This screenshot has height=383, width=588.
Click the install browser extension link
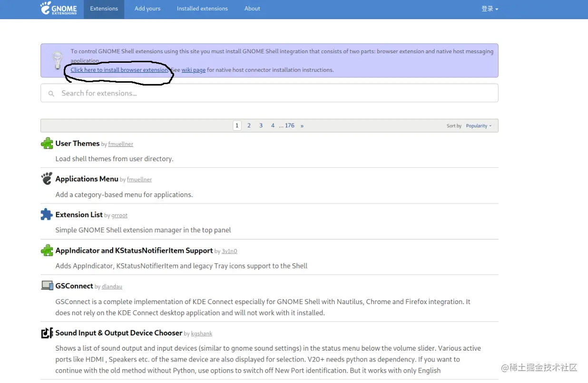coord(119,70)
